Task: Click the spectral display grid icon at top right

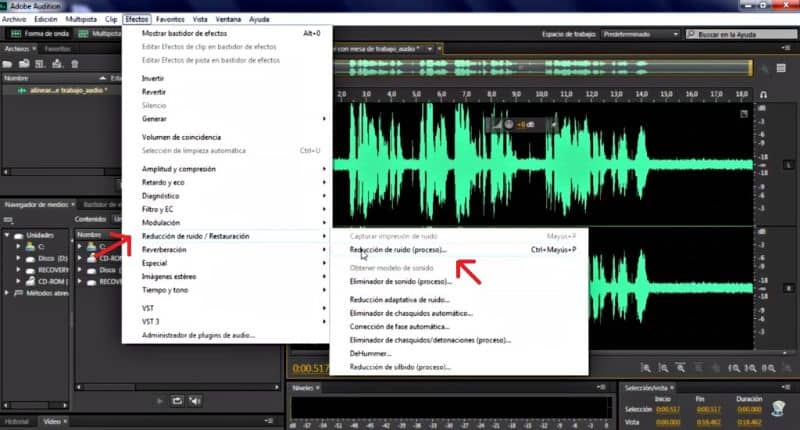Action: (781, 68)
